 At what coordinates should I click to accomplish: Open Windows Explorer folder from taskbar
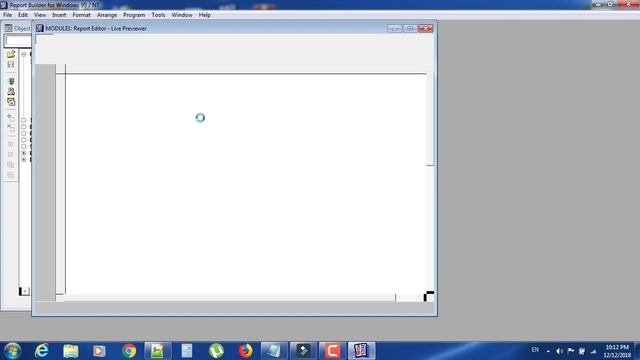(x=71, y=351)
